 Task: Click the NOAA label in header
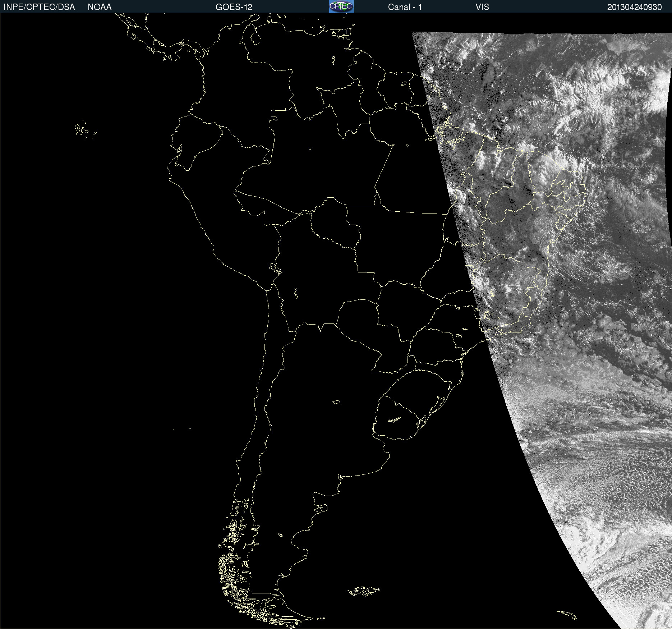[x=100, y=7]
